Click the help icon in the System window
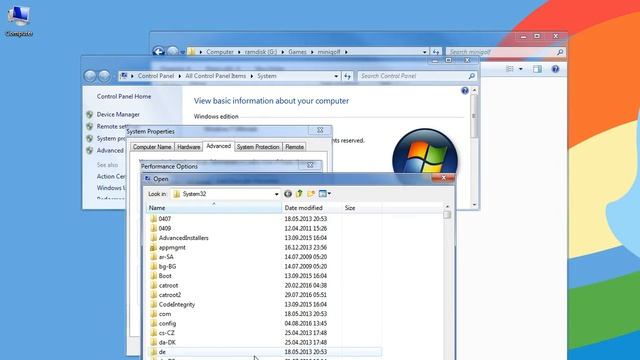This screenshot has width=640, height=360. pos(464,91)
